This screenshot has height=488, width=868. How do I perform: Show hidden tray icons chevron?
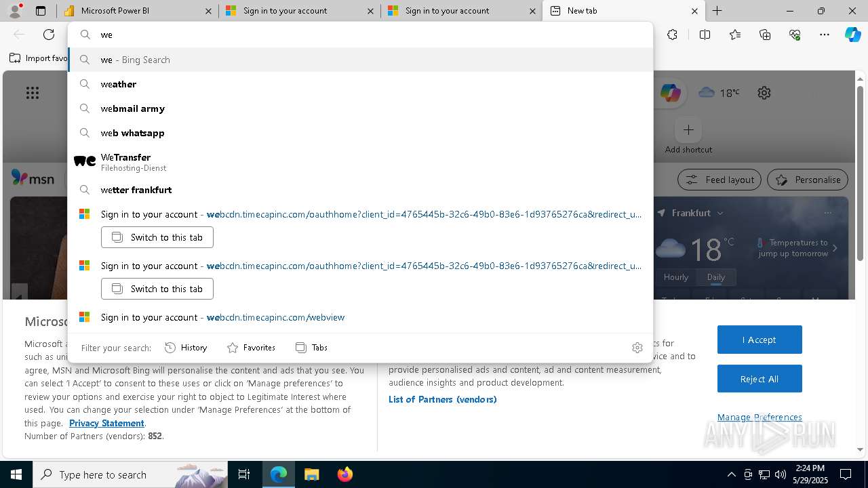point(731,474)
